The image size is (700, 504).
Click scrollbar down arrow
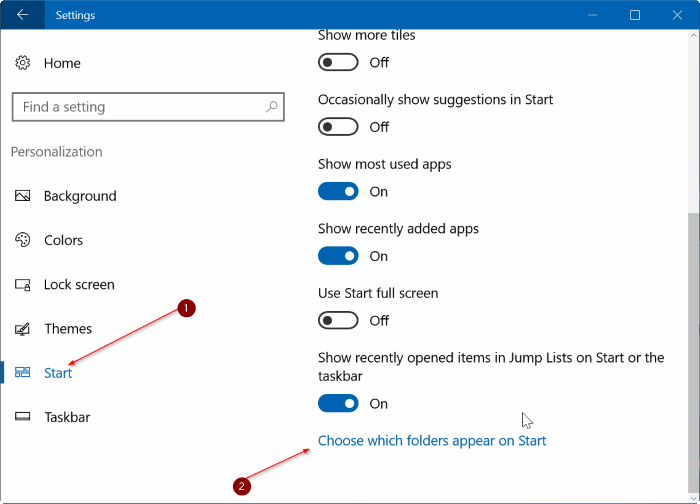[693, 497]
